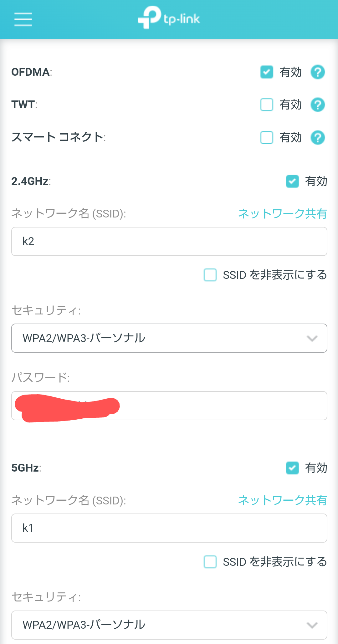The height and width of the screenshot is (644, 338).
Task: Focus the 2.4GHz SSID field k2
Action: [x=169, y=242]
